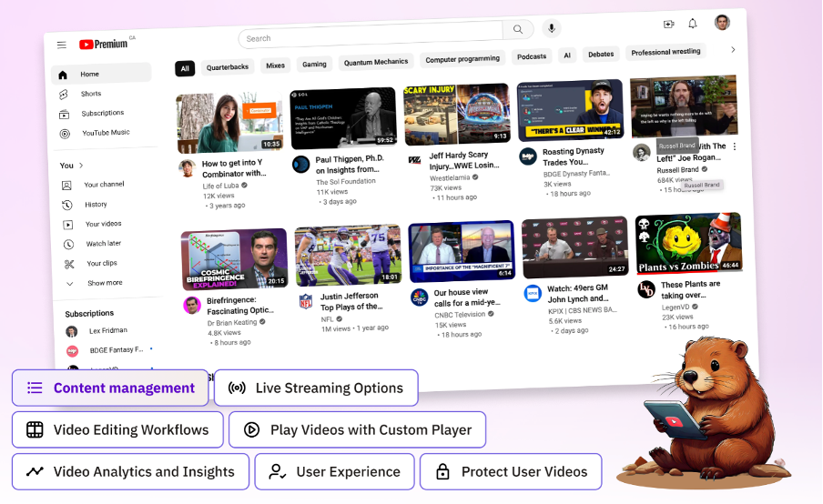The width and height of the screenshot is (823, 504).
Task: Open the Plants vs Zombies video thumbnail
Action: coord(688,243)
